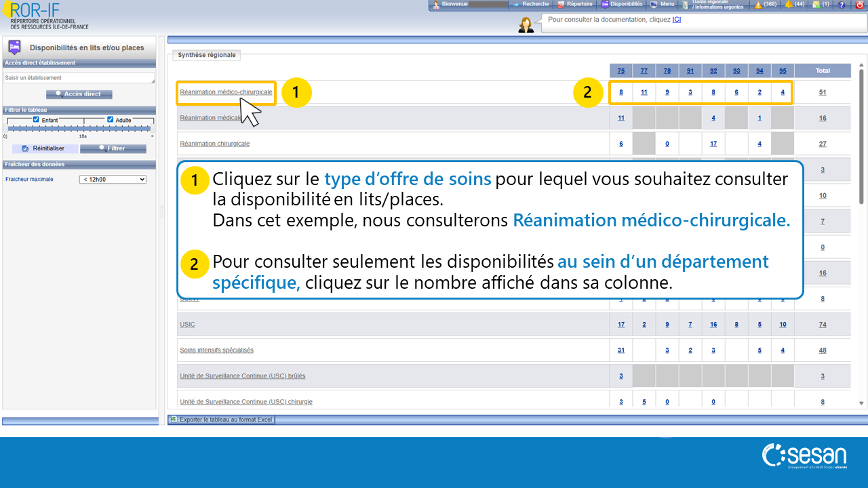Click the assistant avatar icon
Image resolution: width=868 pixels, height=488 pixels.
coord(526,25)
